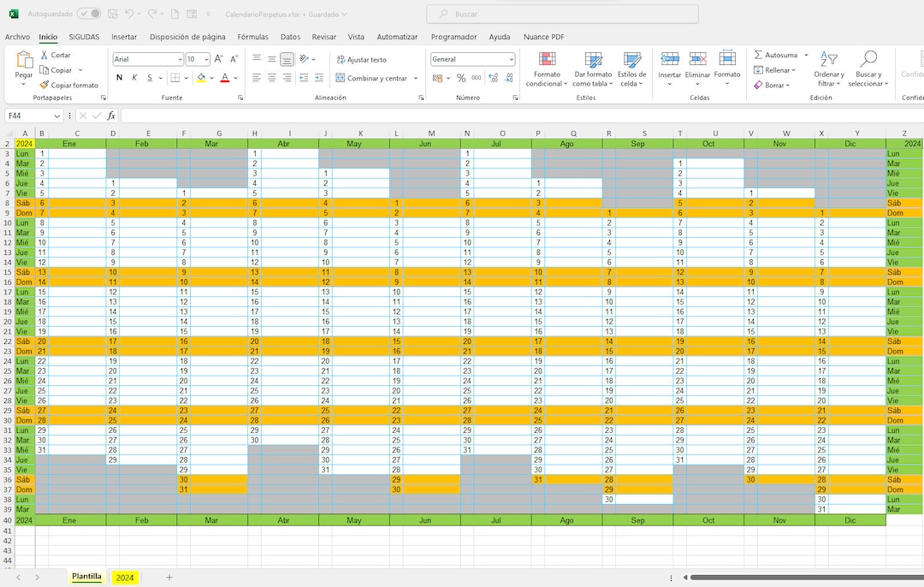Select the 2024 sheet tab
The image size is (924, 587).
click(x=125, y=578)
